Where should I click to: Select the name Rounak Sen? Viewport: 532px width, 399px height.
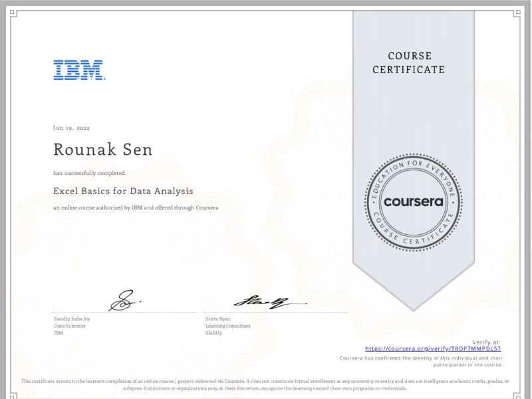103,150
